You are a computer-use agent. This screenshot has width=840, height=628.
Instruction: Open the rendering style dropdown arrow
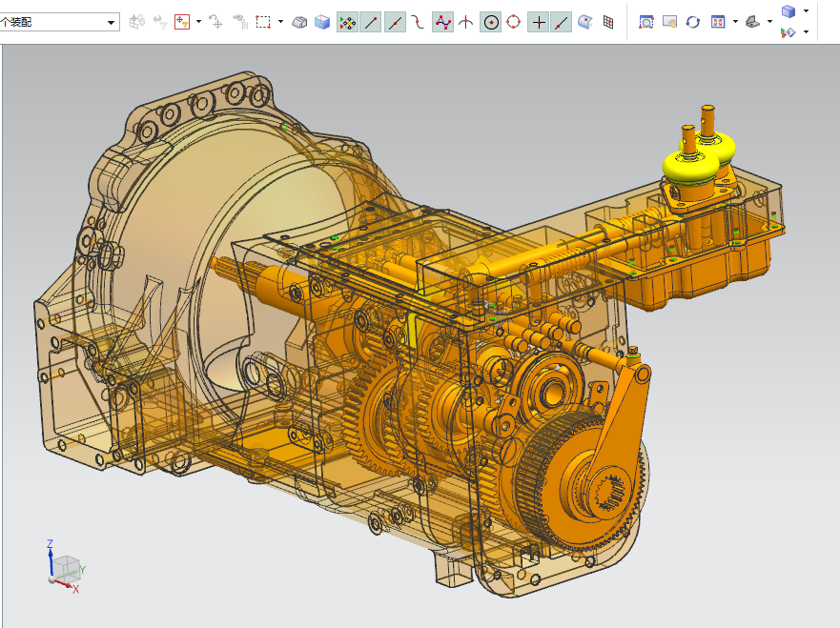pos(807,11)
